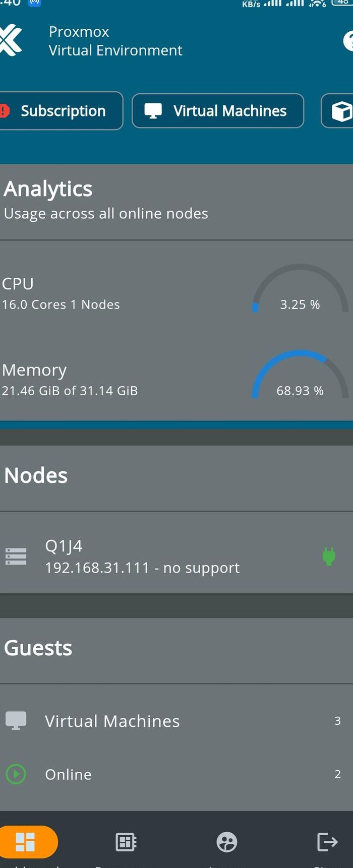Tap the Q1J4 server stack icon
Image resolution: width=353 pixels, height=868 pixels.
[x=16, y=556]
